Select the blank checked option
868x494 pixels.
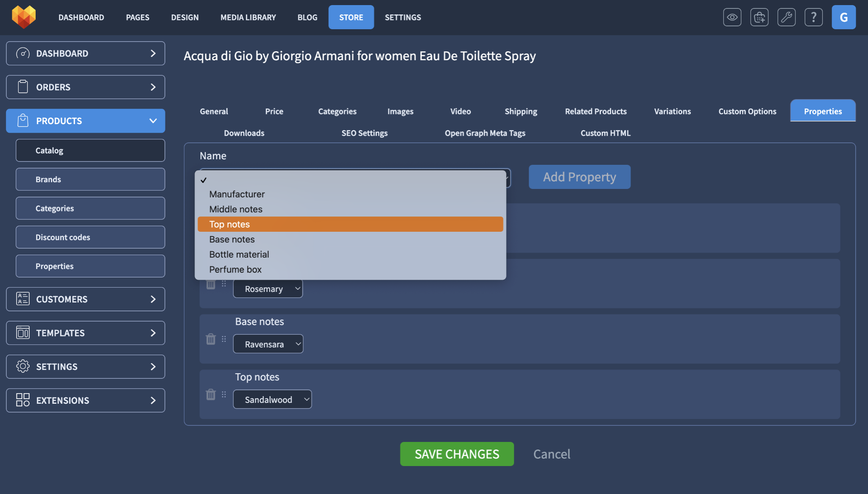click(350, 180)
